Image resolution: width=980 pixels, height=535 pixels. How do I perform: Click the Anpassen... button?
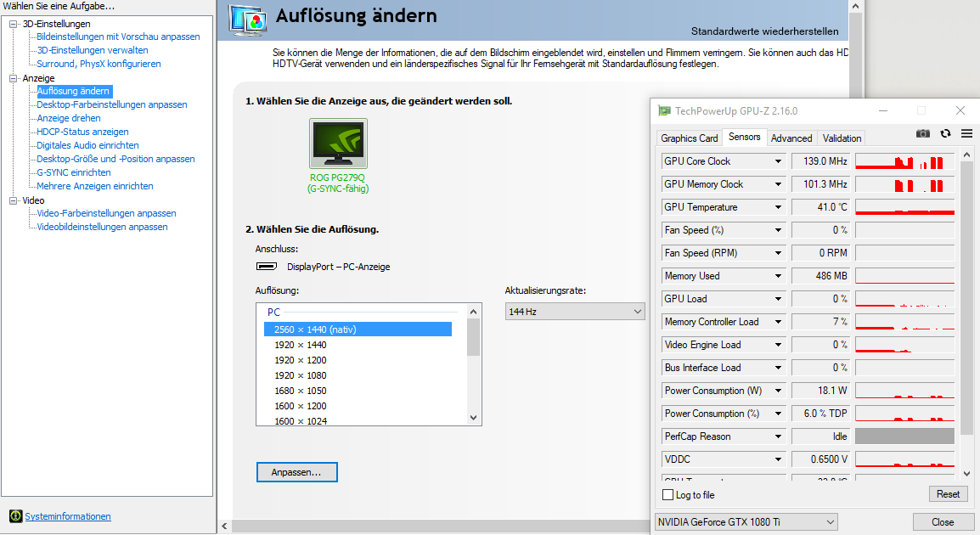pos(297,472)
